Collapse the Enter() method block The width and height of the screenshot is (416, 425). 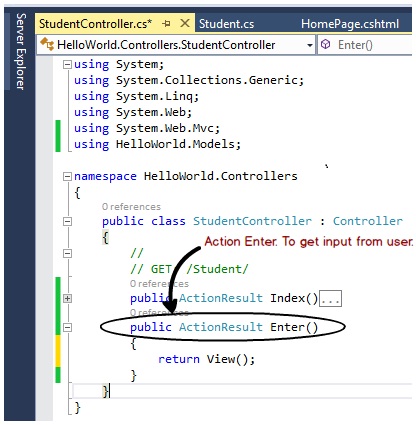click(x=67, y=327)
